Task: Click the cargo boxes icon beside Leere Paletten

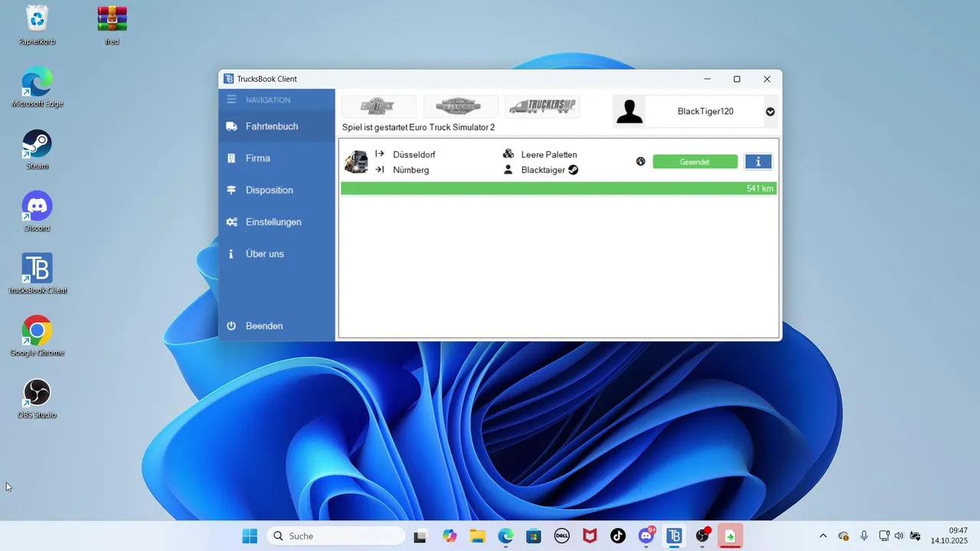Action: point(508,154)
